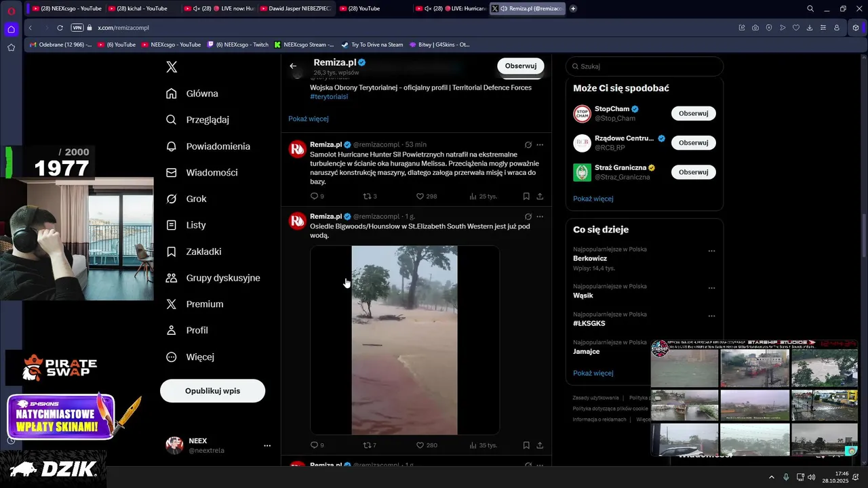Share the Bigwoods/Hounslow post
The image size is (868, 488).
click(540, 445)
